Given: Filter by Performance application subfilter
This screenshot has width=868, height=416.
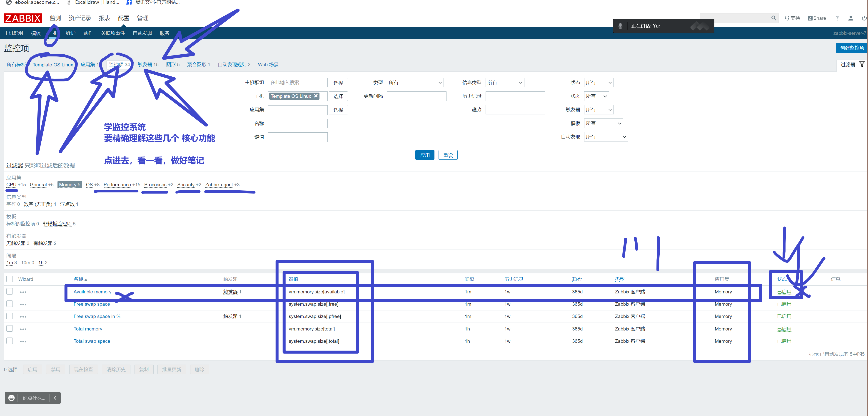Looking at the screenshot, I should click(x=117, y=184).
